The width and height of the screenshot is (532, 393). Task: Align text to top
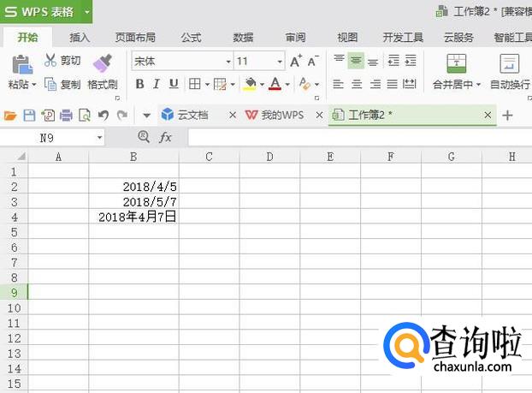click(x=339, y=59)
